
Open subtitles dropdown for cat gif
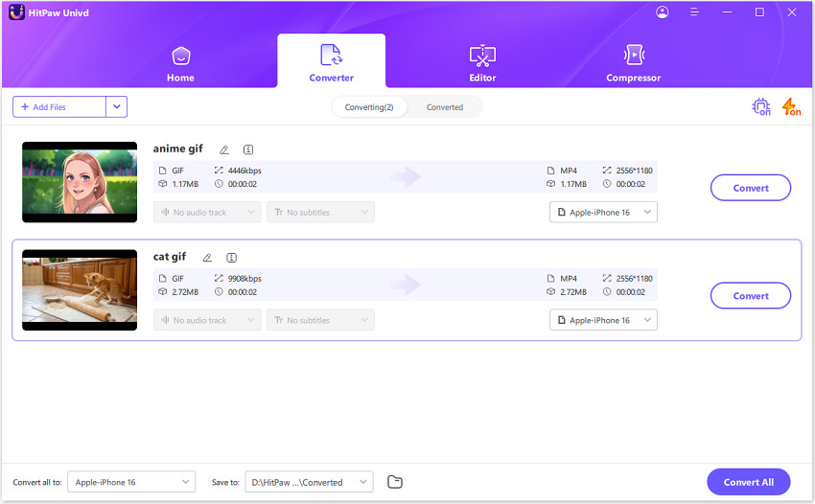(320, 320)
